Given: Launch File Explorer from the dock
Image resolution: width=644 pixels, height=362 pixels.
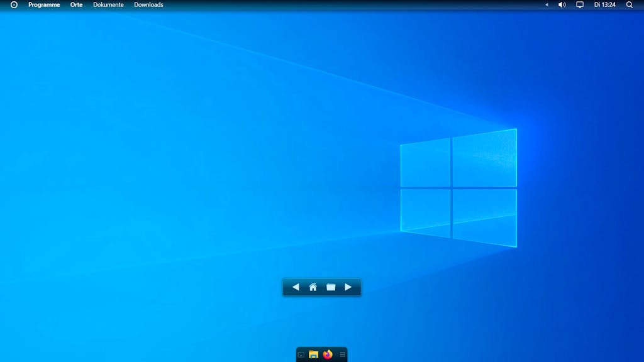Looking at the screenshot, I should (x=313, y=354).
